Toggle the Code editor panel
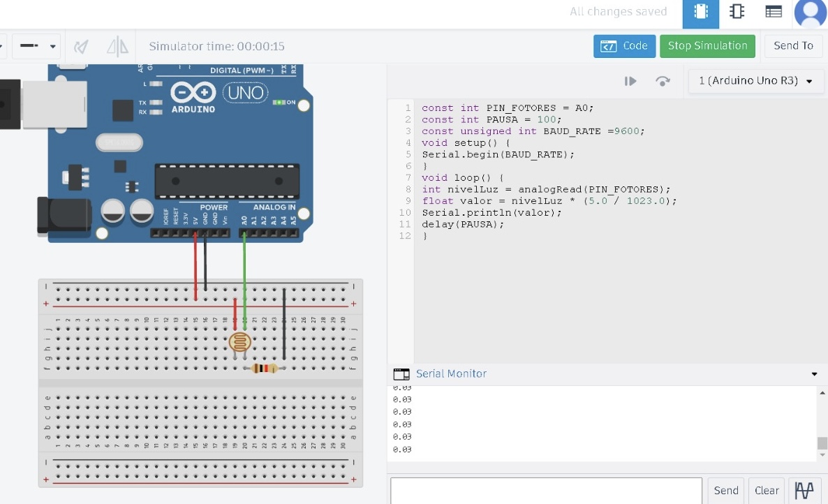This screenshot has height=504, width=828. [x=624, y=46]
